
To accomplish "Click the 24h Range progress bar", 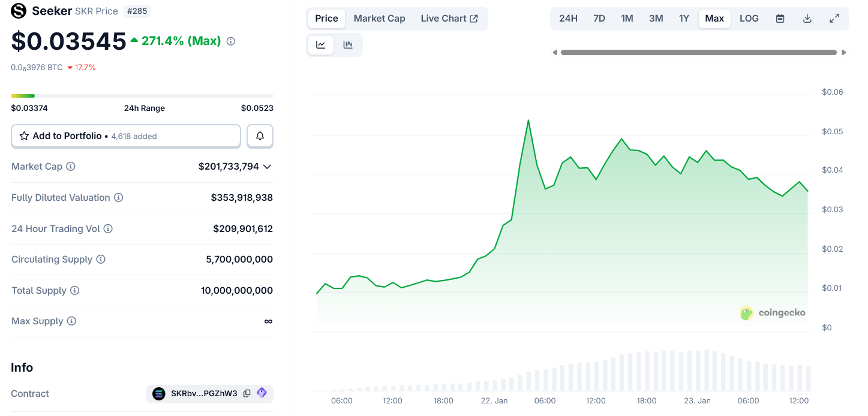I will [x=142, y=95].
